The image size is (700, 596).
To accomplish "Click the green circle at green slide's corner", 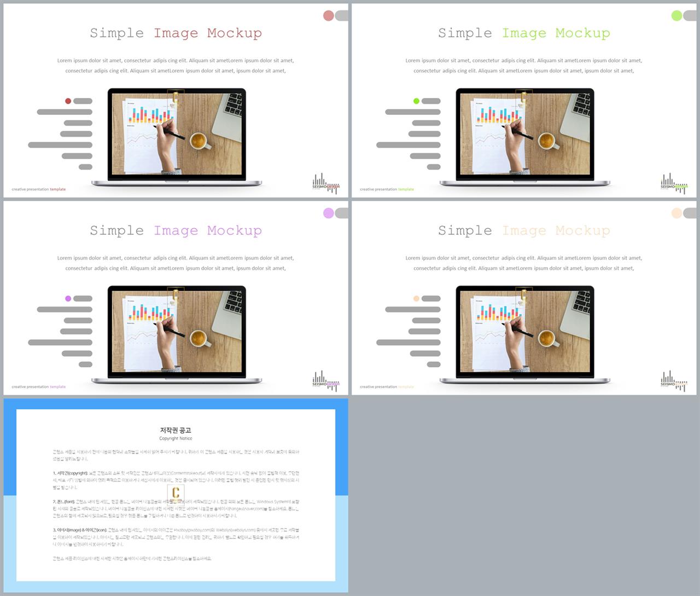I will point(677,16).
